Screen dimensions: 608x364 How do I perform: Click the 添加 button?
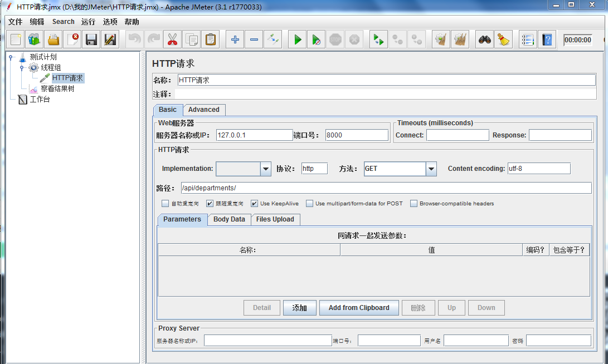tap(299, 308)
